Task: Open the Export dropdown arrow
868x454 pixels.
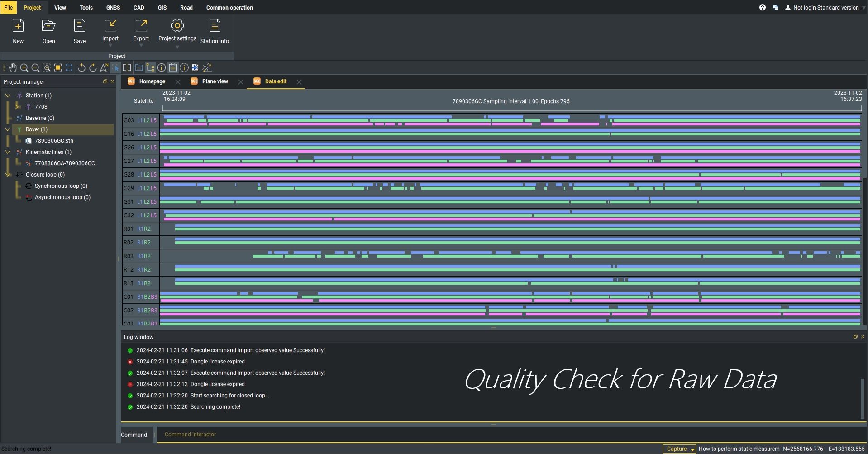Action: (x=141, y=46)
